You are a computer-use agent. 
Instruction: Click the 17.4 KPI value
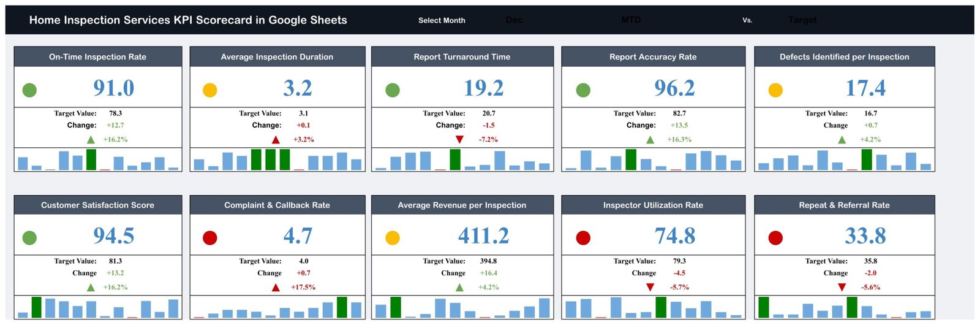[865, 88]
